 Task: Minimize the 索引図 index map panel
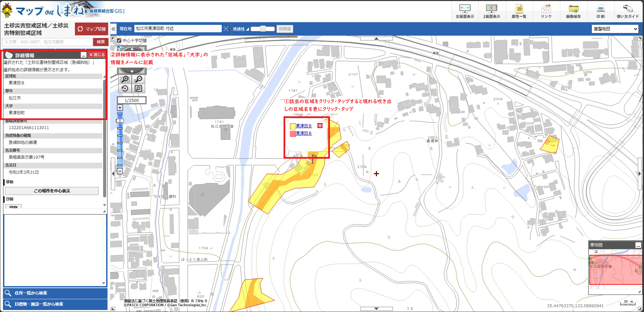638,245
